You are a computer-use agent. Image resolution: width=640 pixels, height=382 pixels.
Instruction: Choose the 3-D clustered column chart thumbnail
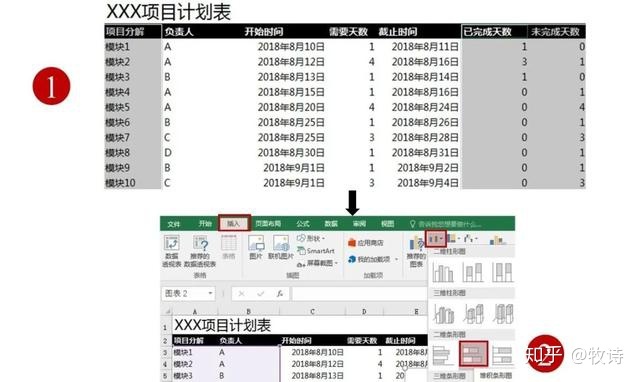[443, 314]
